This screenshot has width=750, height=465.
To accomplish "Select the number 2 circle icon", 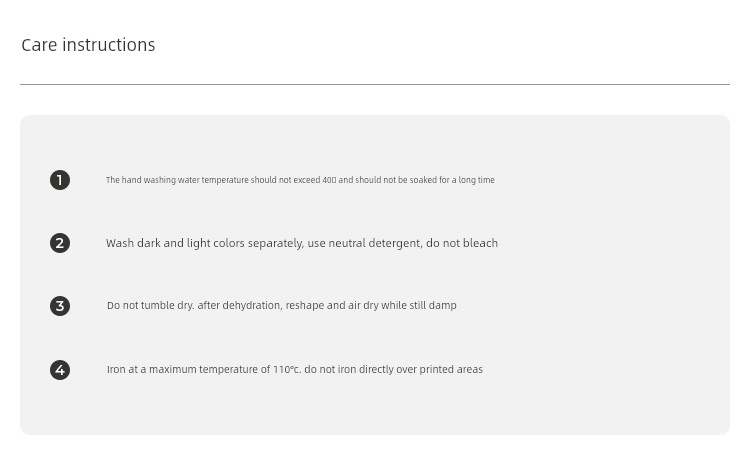I will click(60, 243).
